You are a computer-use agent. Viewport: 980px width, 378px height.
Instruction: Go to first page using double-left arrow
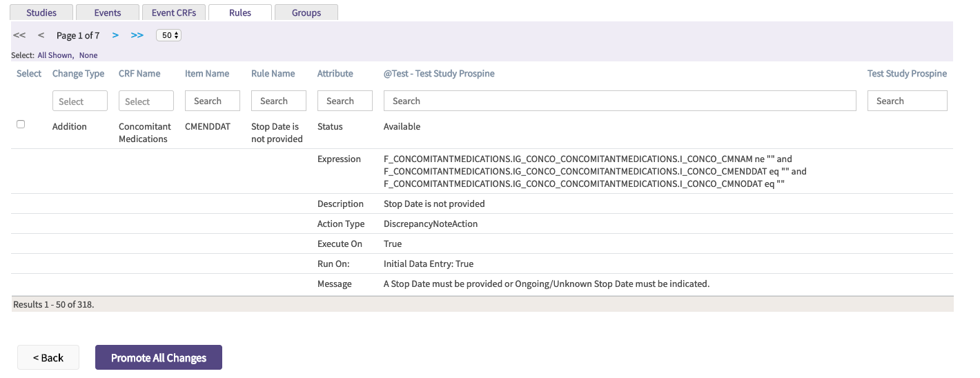coord(19,35)
